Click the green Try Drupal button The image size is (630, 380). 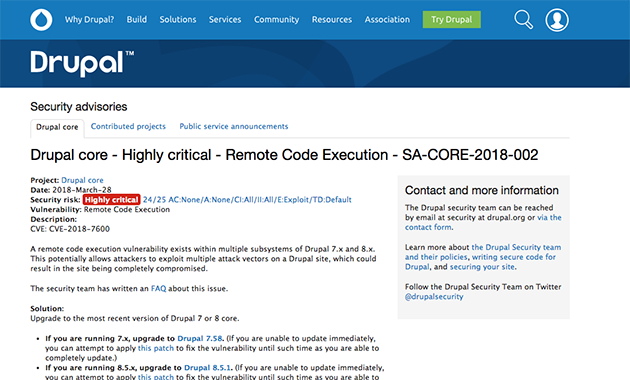click(452, 19)
